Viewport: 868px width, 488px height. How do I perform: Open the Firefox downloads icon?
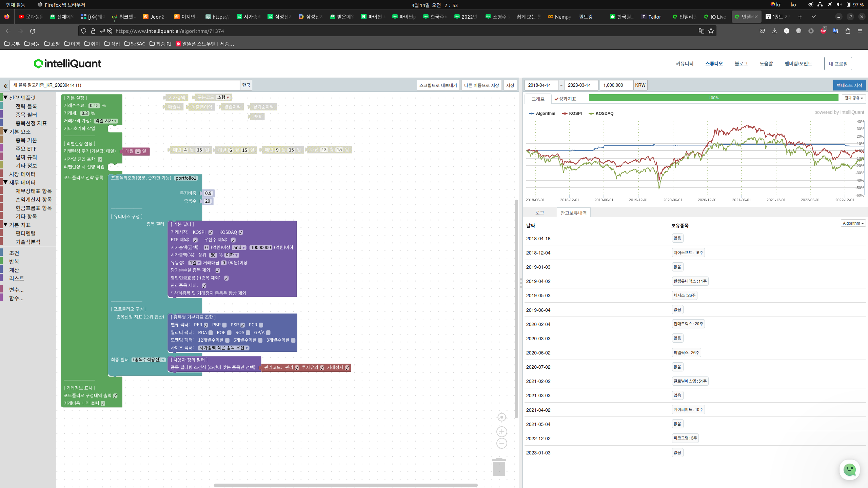[x=774, y=31]
